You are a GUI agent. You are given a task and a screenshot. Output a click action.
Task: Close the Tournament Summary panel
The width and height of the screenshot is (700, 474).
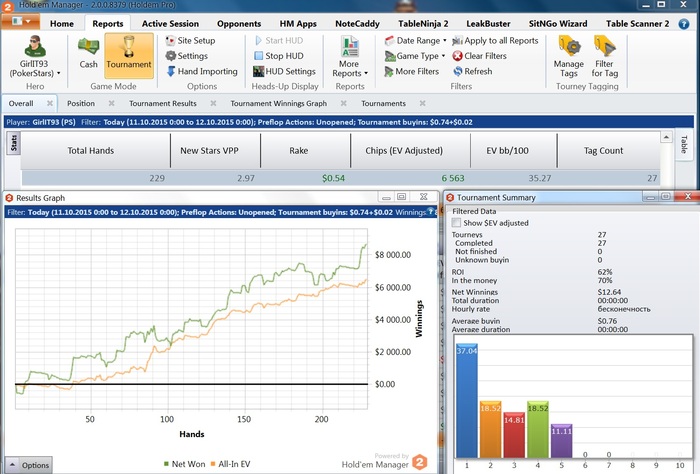(688, 196)
